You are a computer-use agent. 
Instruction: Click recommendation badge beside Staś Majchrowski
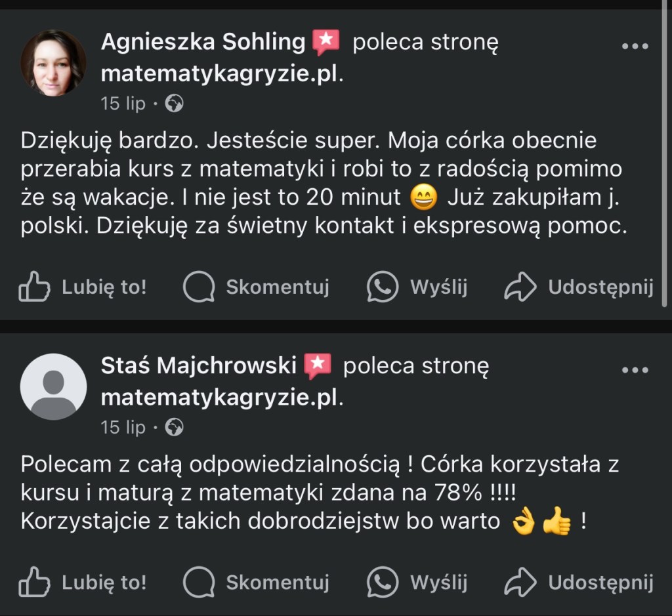(318, 366)
